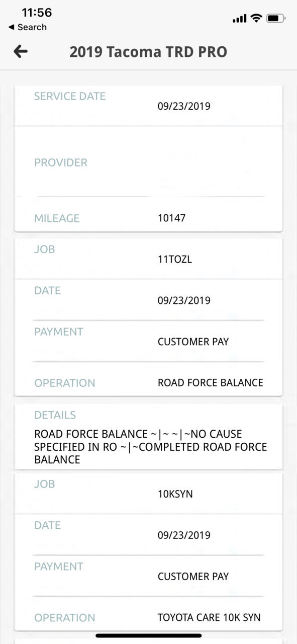The image size is (297, 644).
Task: Tap the mileage value 10147
Action: coord(171,218)
